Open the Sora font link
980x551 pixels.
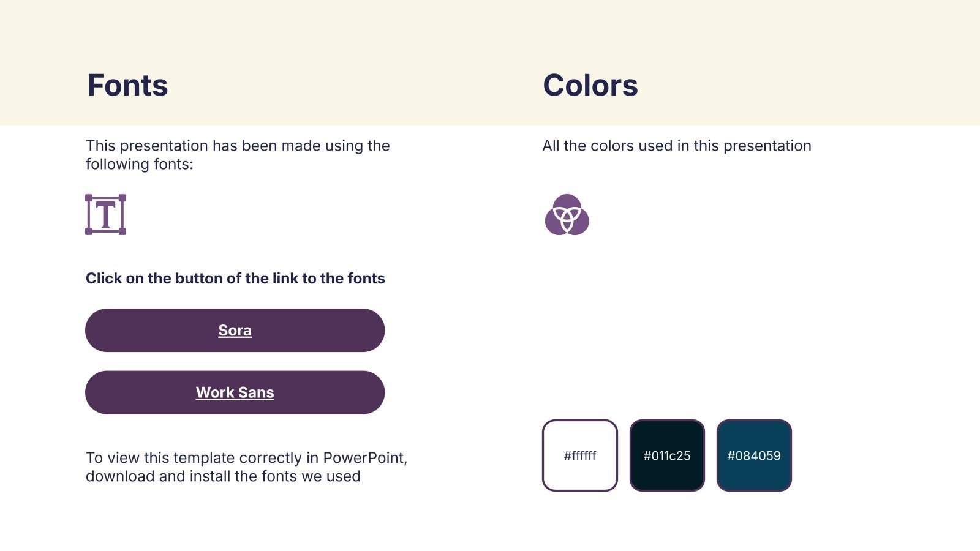pyautogui.click(x=235, y=331)
